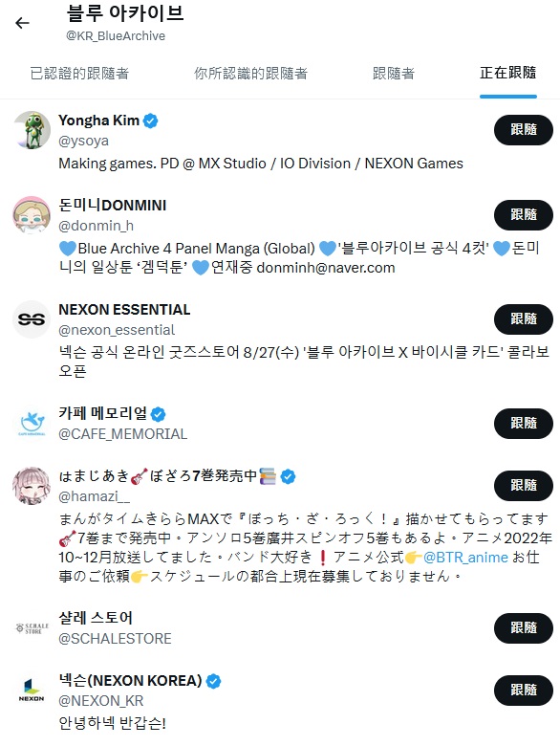Open hamazi__ pink-haired avatar

click(x=32, y=486)
